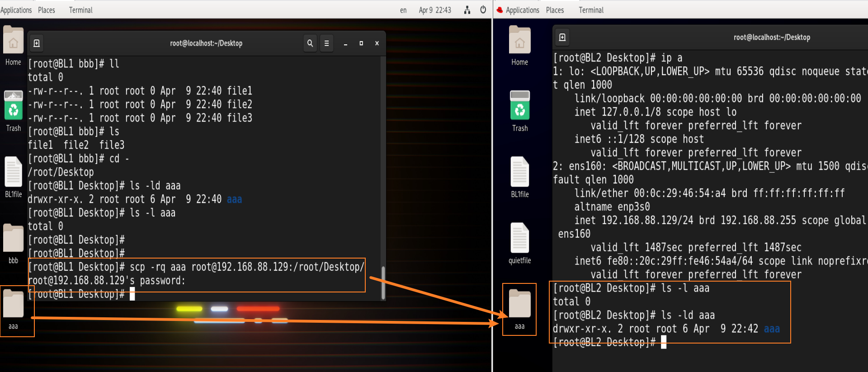The width and height of the screenshot is (868, 372).
Task: Click 'ls -ld aaa' command in right terminal
Action: pyautogui.click(x=688, y=315)
